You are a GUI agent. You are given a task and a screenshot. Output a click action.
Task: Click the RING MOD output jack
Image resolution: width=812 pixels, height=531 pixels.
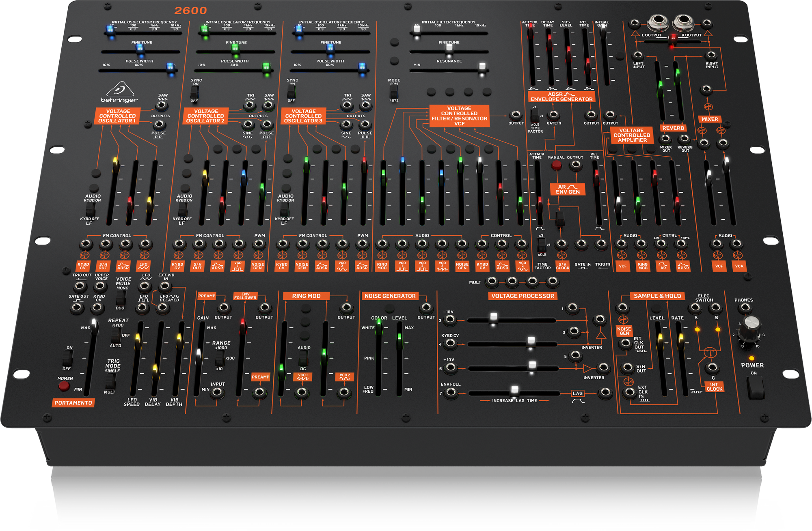pyautogui.click(x=346, y=308)
